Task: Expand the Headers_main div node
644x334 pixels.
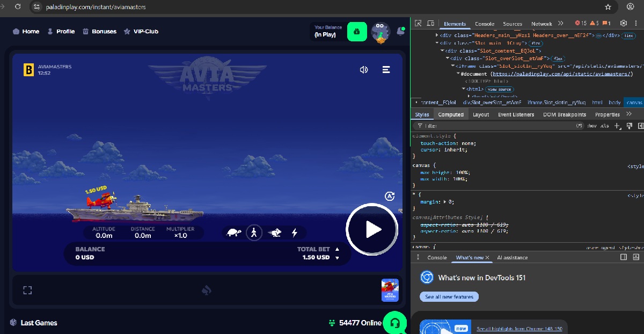Action: [436, 35]
